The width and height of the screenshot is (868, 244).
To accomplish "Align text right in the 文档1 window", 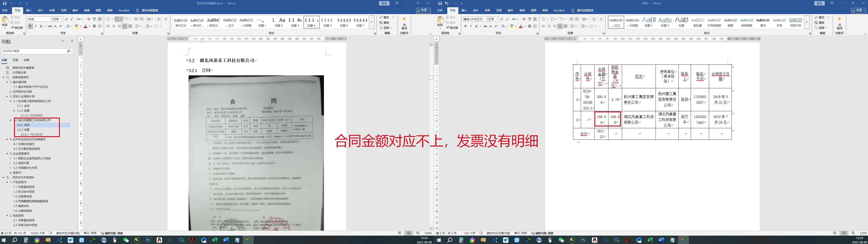I will (554, 26).
